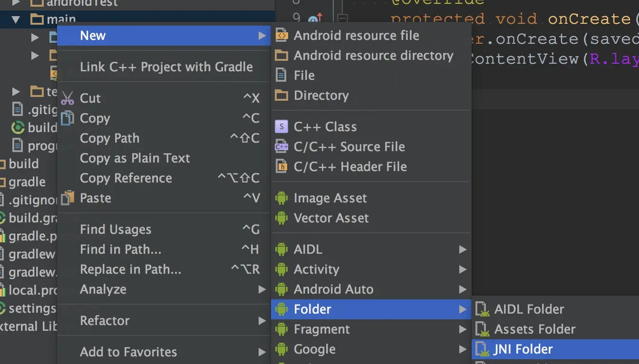Click the Image Asset android icon
Image resolution: width=639 pixels, height=364 pixels.
[x=281, y=198]
